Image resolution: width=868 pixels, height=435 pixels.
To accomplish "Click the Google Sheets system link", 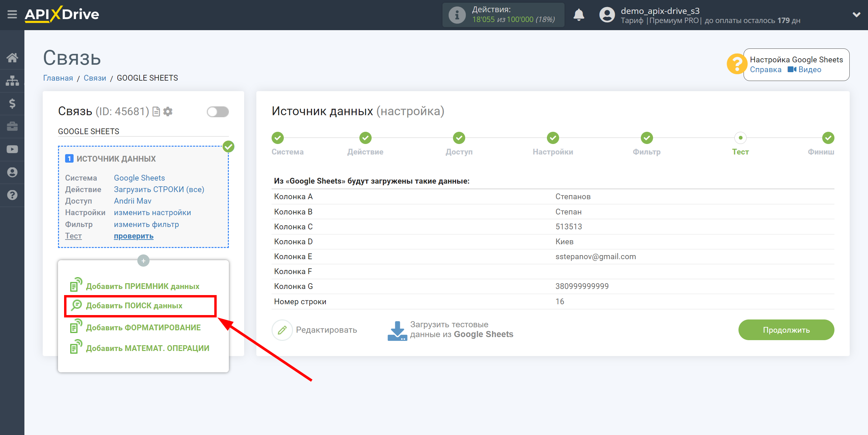I will tap(139, 178).
